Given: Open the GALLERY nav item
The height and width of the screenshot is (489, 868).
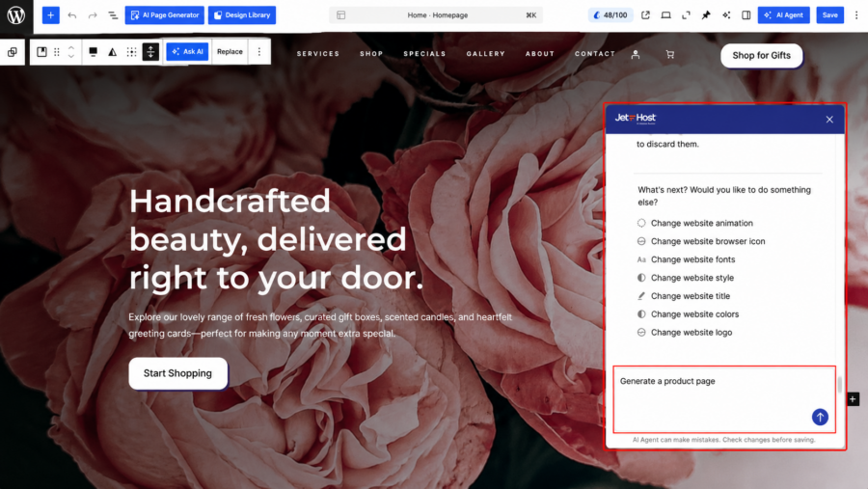Looking at the screenshot, I should coord(485,54).
